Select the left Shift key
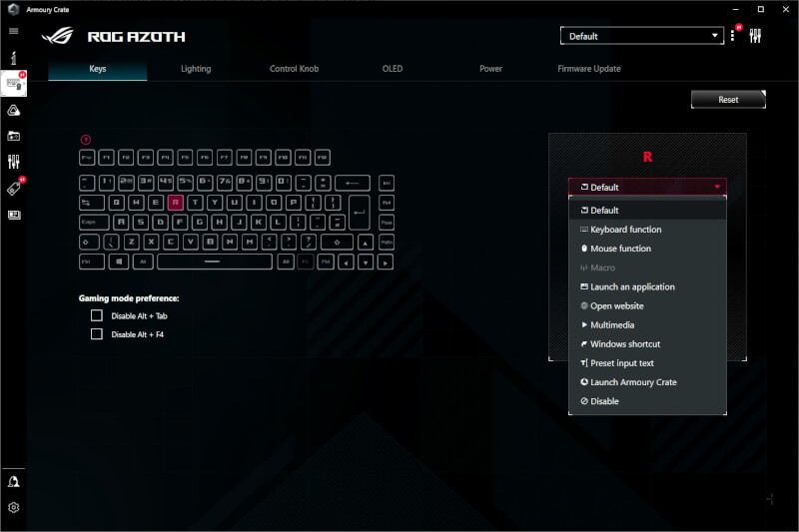Image resolution: width=799 pixels, height=532 pixels. point(89,242)
